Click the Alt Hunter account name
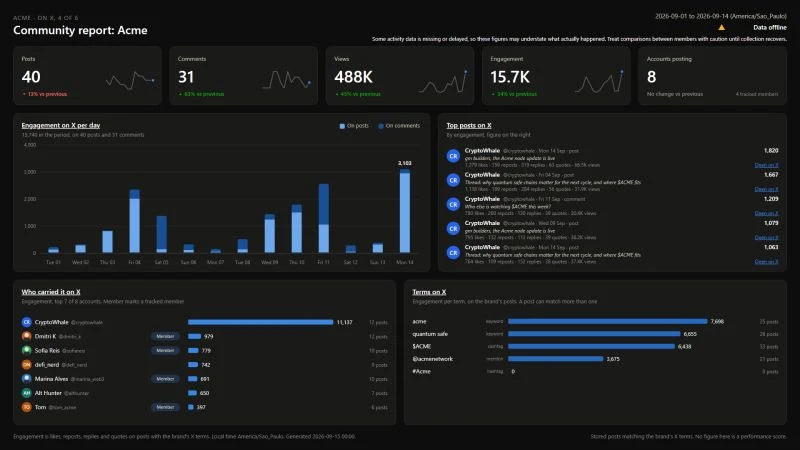800x450 pixels. tap(48, 393)
